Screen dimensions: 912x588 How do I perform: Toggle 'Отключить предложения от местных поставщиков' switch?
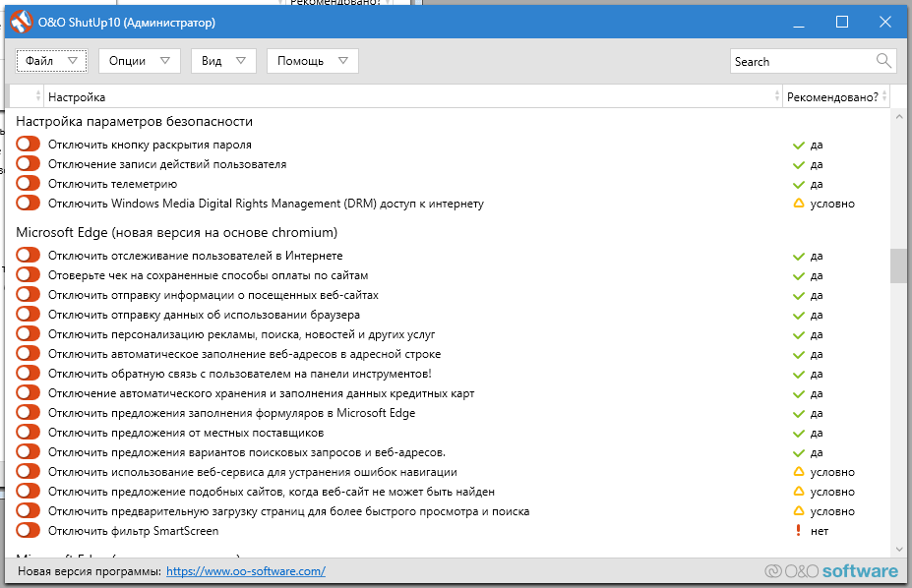(x=28, y=433)
